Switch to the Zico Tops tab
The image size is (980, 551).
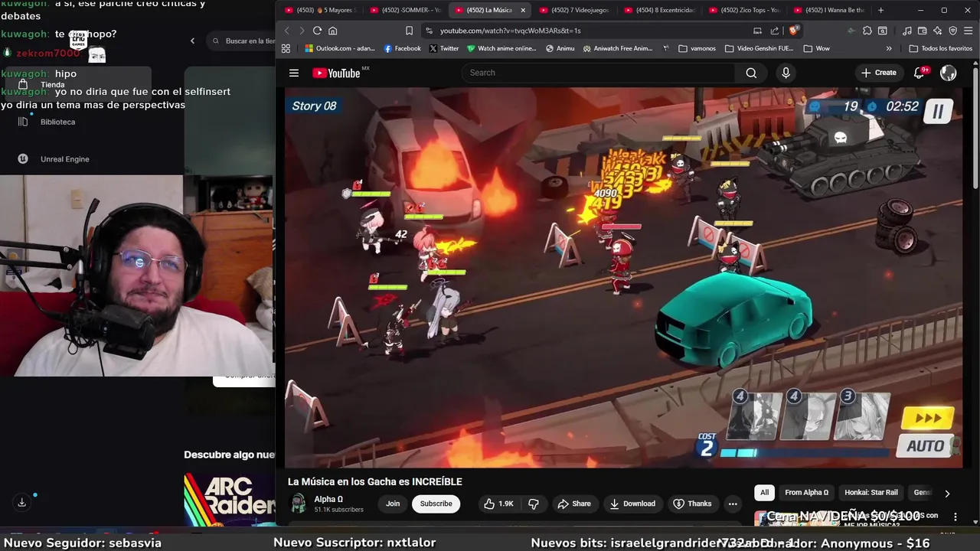744,10
